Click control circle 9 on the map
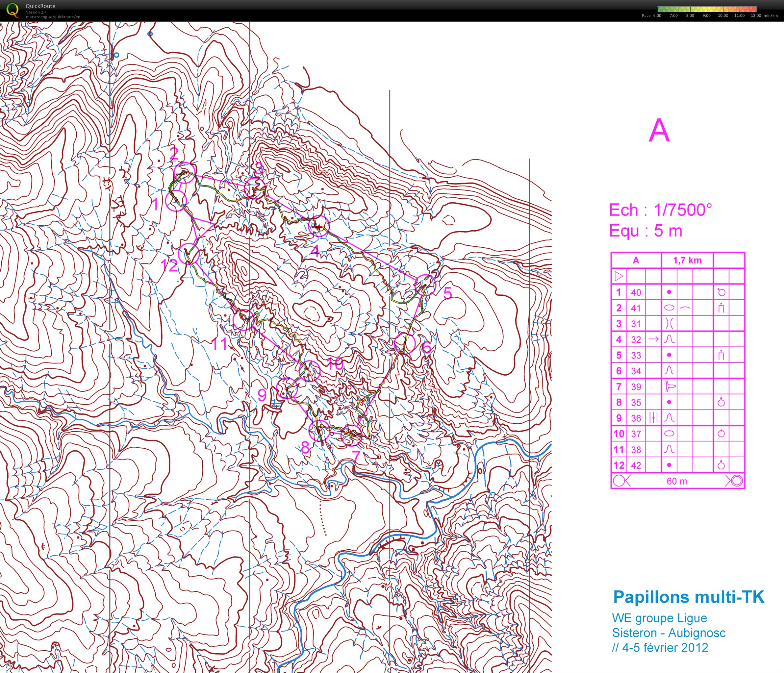 287,388
